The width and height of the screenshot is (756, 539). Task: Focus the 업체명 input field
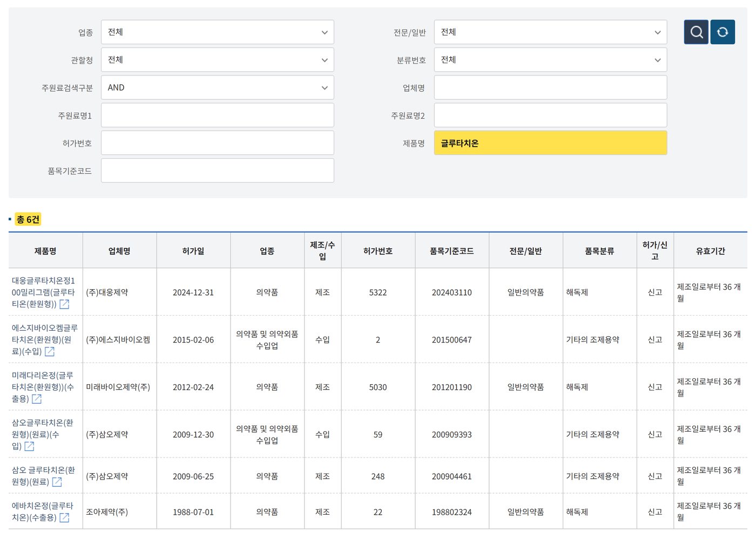coord(551,87)
